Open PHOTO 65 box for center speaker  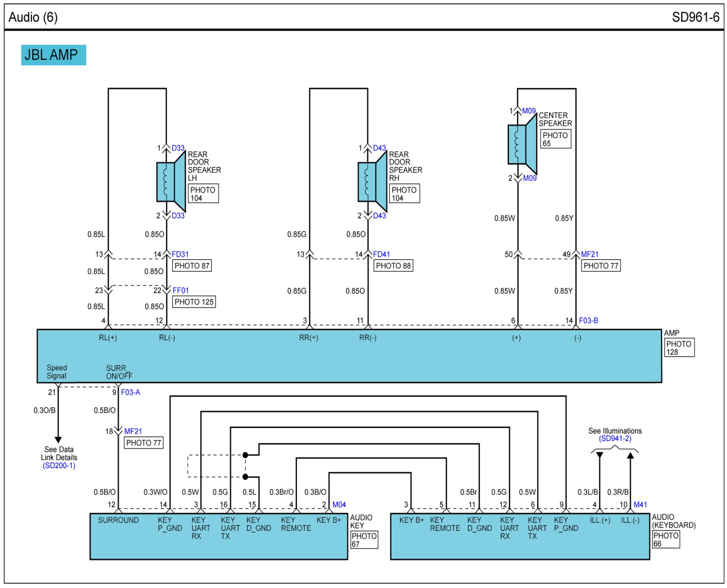point(555,139)
